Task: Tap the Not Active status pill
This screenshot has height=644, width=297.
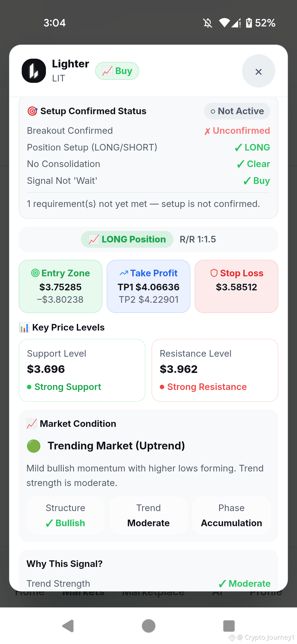Action: (x=237, y=111)
